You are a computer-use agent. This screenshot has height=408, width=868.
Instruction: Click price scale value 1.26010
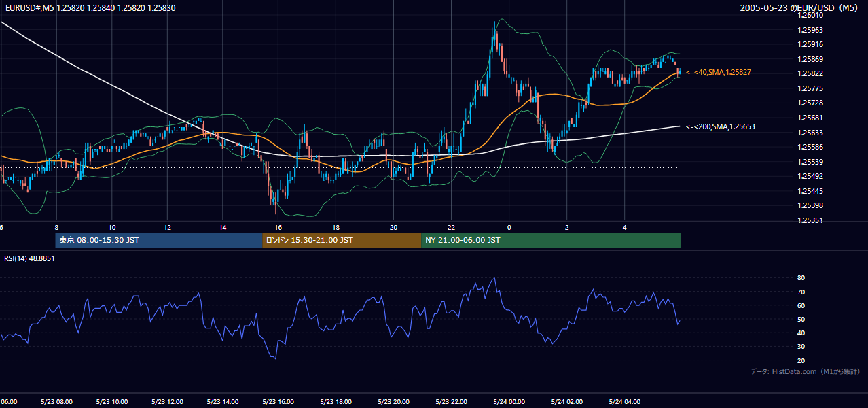tap(810, 15)
